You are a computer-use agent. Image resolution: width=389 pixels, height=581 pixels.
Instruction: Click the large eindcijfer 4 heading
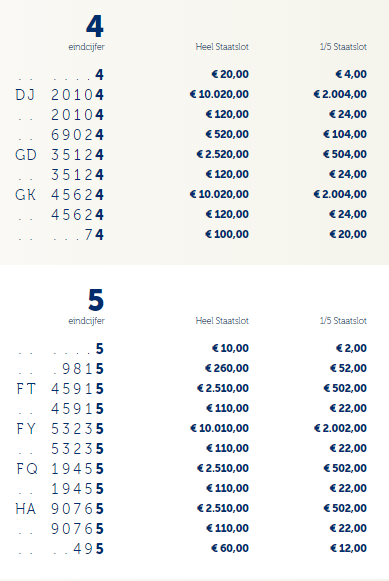tap(95, 27)
